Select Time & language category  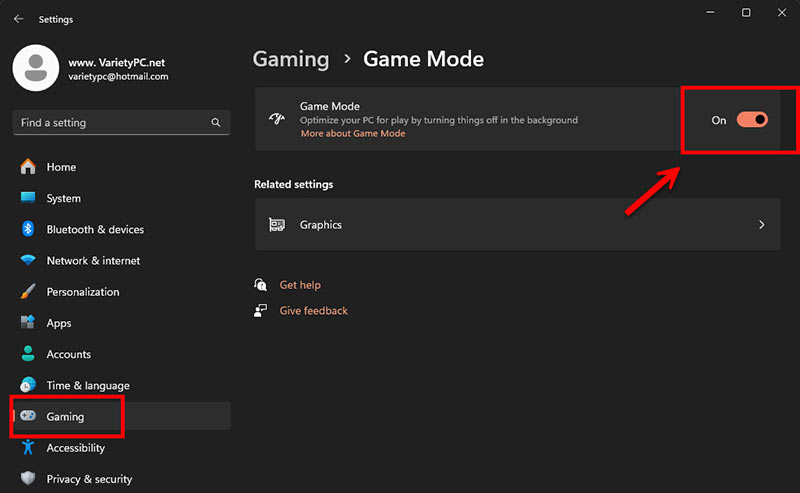121,385
